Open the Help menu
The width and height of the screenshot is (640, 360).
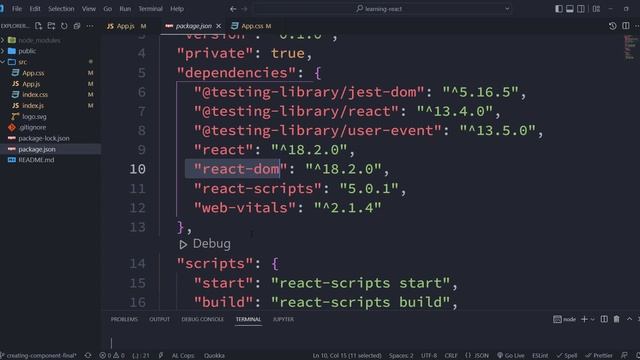pos(177,9)
